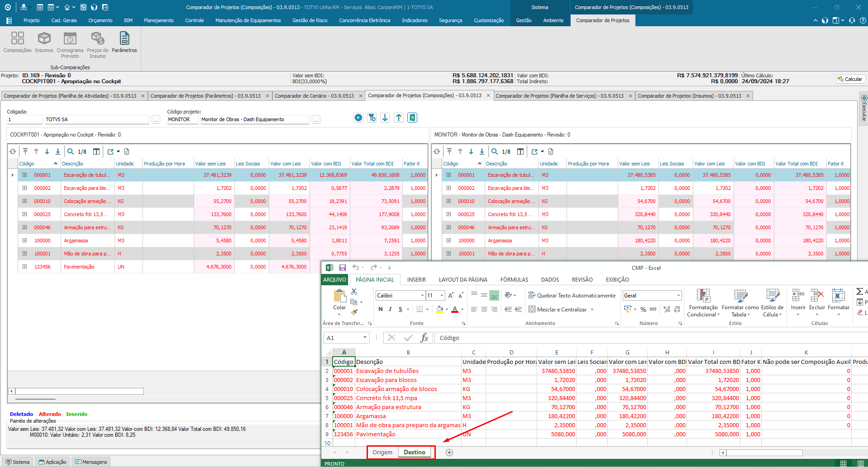The height and width of the screenshot is (467, 868).
Task: Click the Coligada lookup ellipsis button
Action: tap(156, 120)
